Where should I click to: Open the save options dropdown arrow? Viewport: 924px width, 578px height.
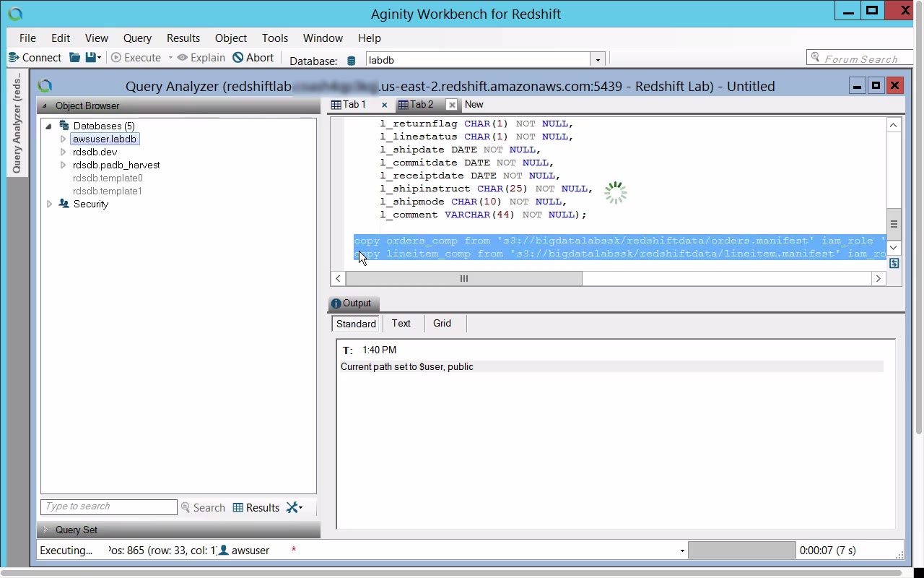100,58
